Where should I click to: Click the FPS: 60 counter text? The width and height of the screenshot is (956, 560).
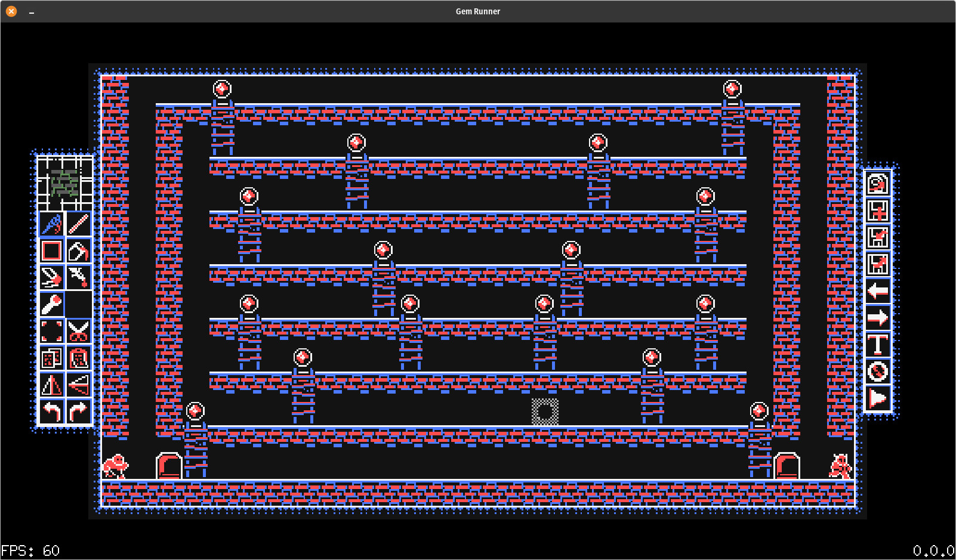click(x=30, y=550)
